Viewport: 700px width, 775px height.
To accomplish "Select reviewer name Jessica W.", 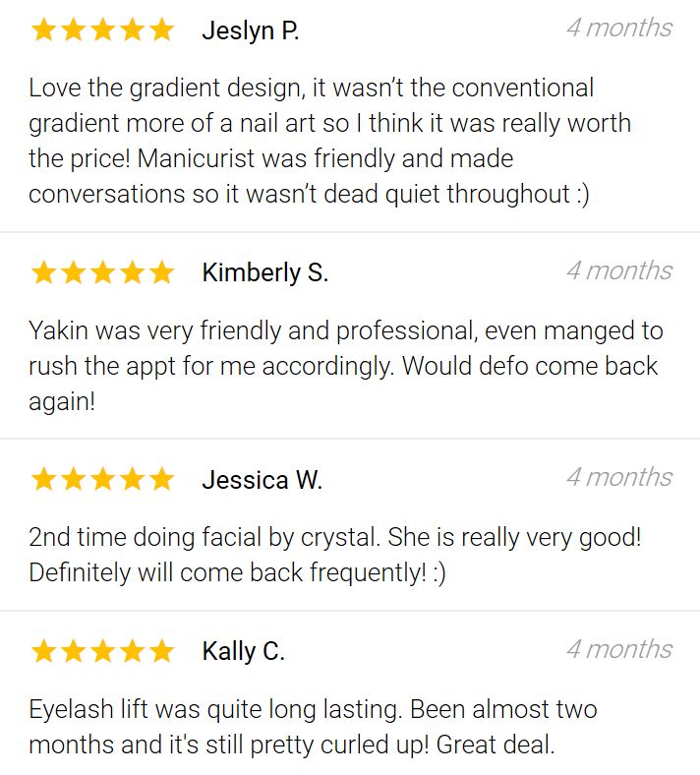I will tap(262, 480).
